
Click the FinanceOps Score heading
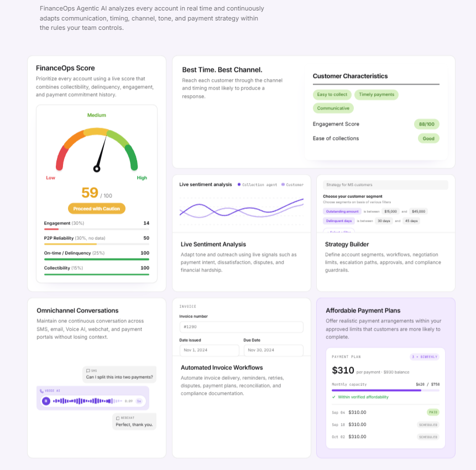pos(65,68)
